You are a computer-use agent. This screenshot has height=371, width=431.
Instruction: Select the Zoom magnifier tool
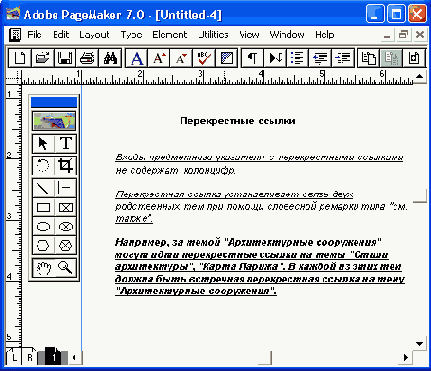point(66,268)
